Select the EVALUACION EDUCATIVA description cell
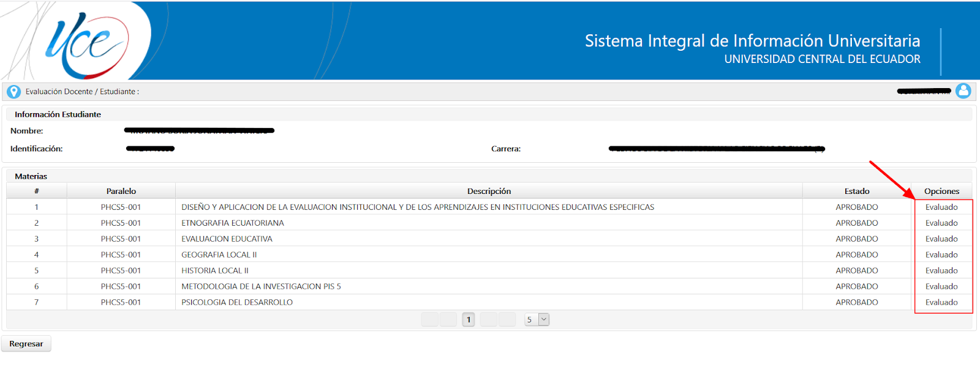This screenshot has width=980, height=369. [489, 239]
